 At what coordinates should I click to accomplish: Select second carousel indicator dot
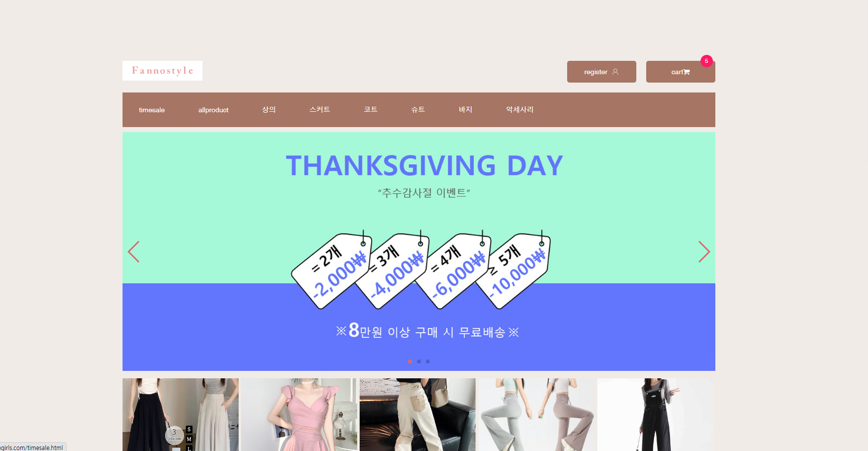point(419,361)
